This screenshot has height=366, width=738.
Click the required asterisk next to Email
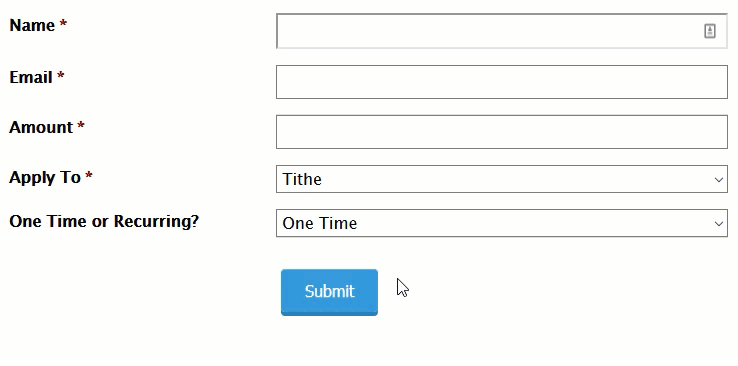coord(60,76)
